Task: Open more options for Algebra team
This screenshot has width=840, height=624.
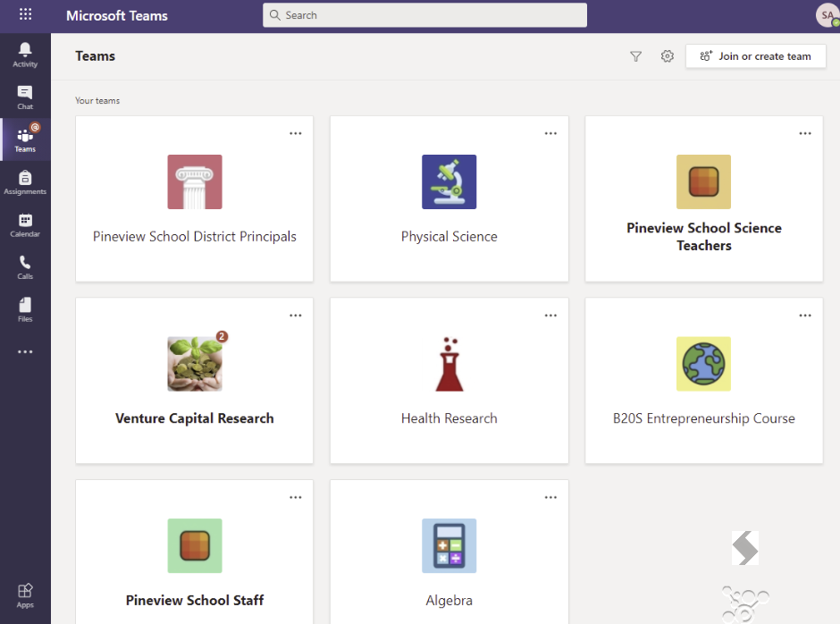Action: click(550, 497)
